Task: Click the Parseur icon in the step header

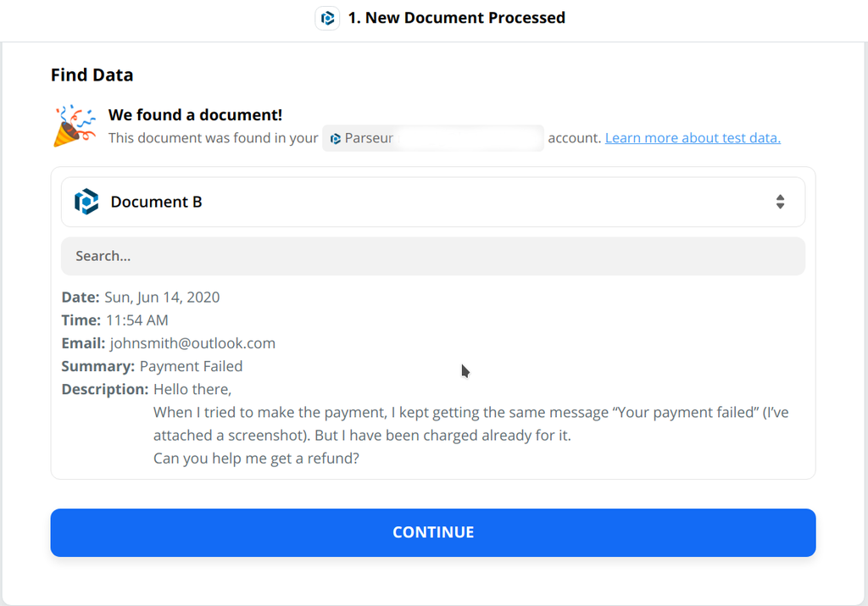Action: (x=327, y=18)
